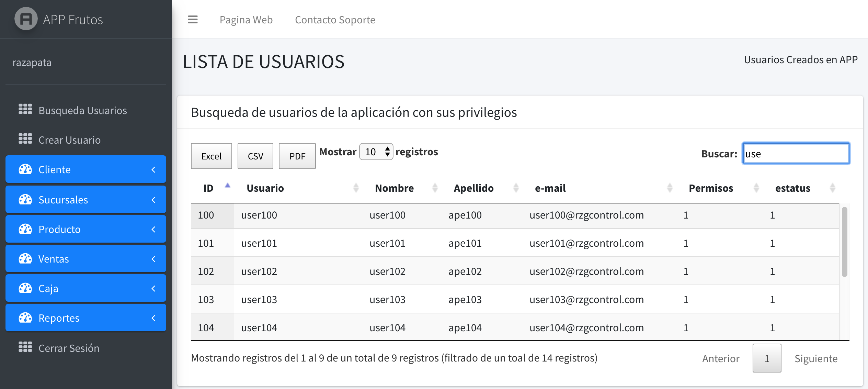Go to Siguiente page of results
868x389 pixels.
pyautogui.click(x=816, y=358)
